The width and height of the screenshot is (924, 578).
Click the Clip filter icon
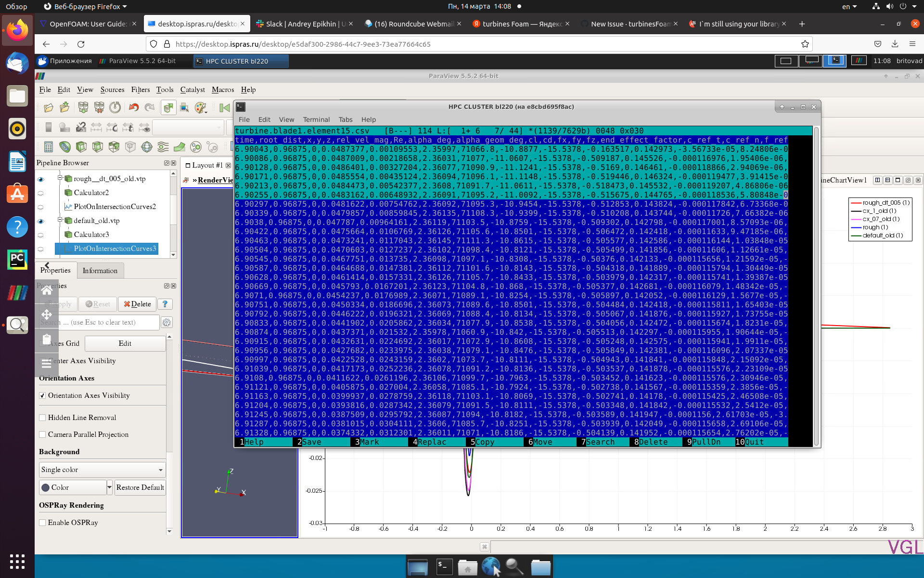tap(81, 147)
